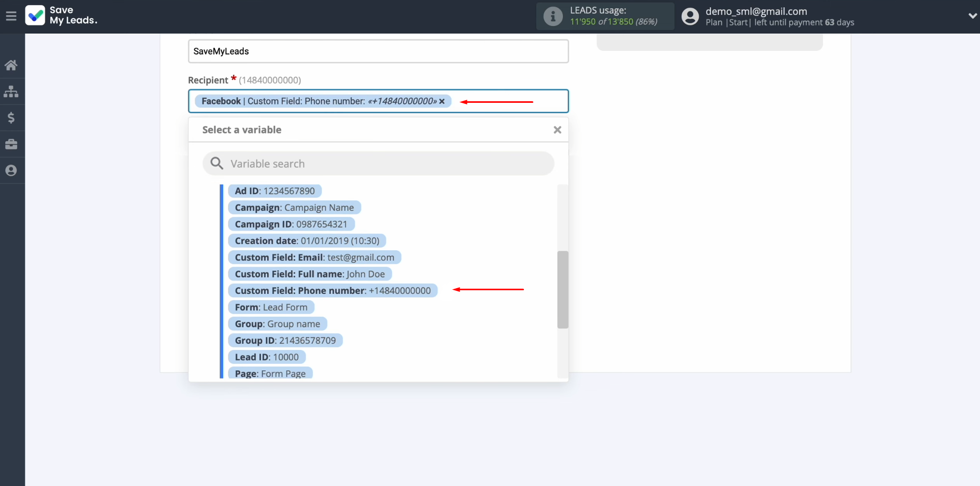
Task: Open the connections sitemap sidebar icon
Action: (11, 92)
